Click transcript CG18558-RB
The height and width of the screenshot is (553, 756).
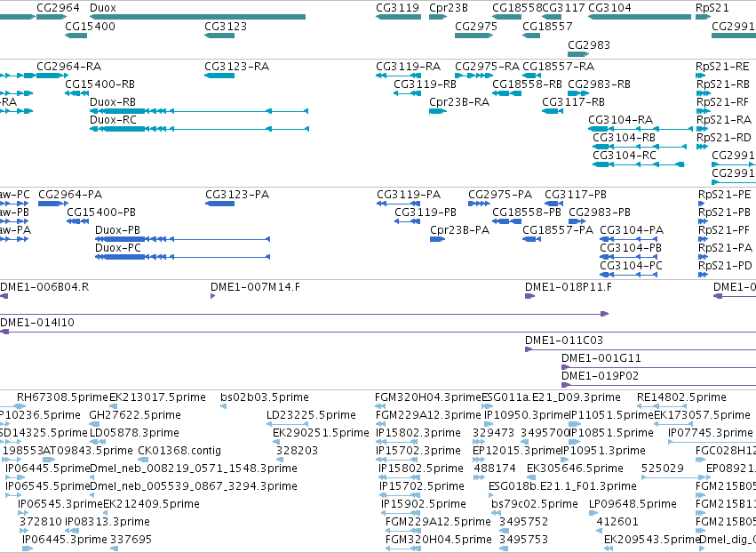point(506,93)
